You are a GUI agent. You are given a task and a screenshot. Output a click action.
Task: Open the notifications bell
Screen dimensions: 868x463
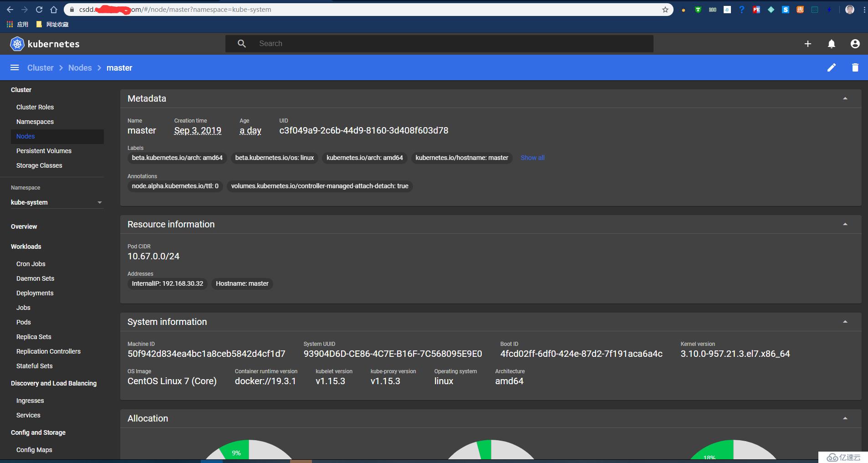click(832, 44)
